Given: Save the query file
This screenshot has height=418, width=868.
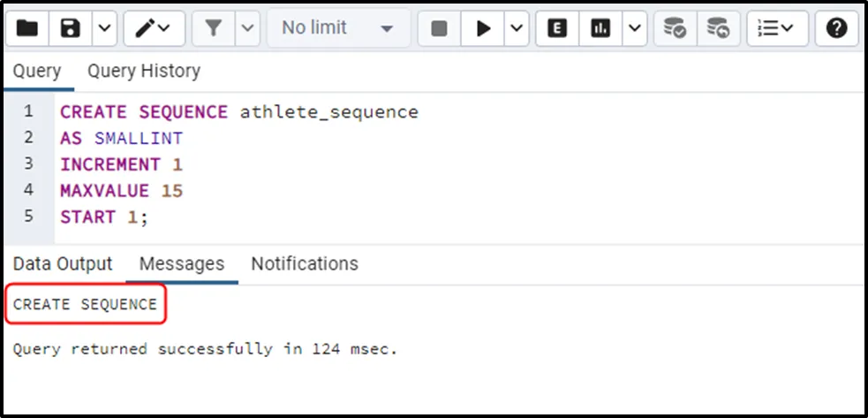Looking at the screenshot, I should (x=71, y=29).
